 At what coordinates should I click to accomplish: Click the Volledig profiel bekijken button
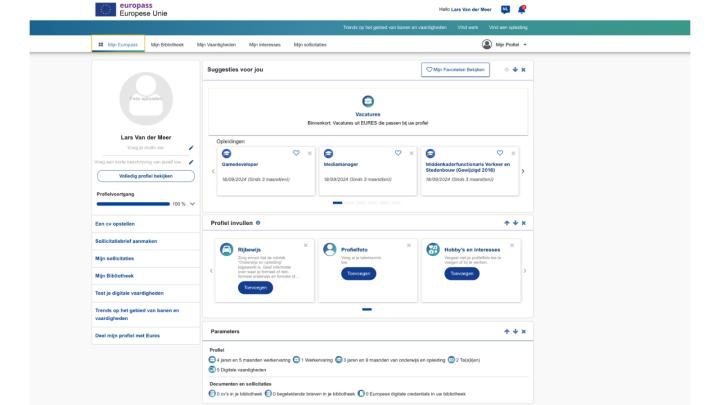(x=145, y=176)
